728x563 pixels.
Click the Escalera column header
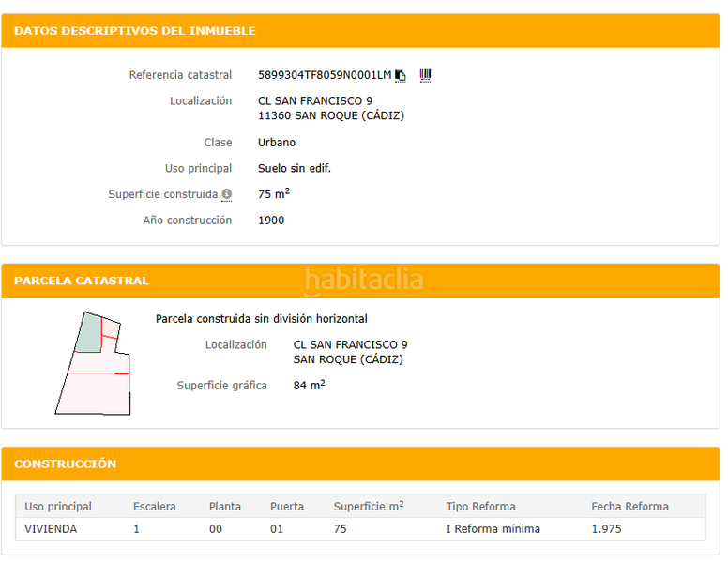[x=154, y=507]
